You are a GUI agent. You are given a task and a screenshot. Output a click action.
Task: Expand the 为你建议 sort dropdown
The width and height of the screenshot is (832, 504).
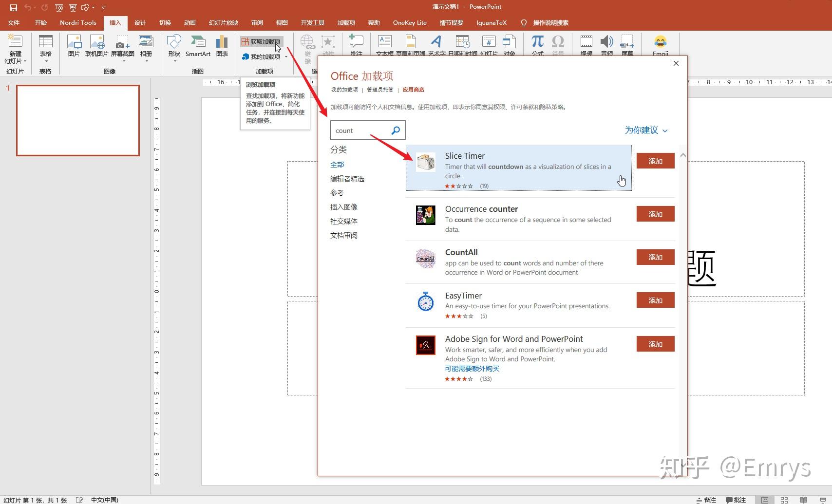[x=646, y=130]
